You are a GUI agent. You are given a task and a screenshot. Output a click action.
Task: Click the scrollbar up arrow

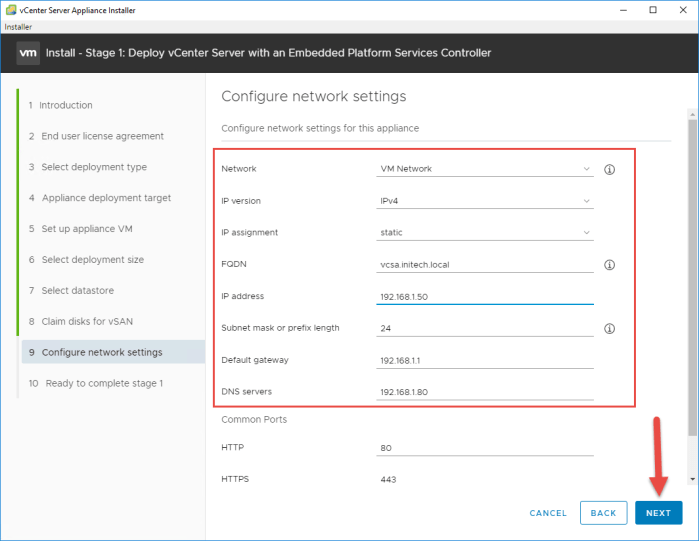pyautogui.click(x=692, y=115)
